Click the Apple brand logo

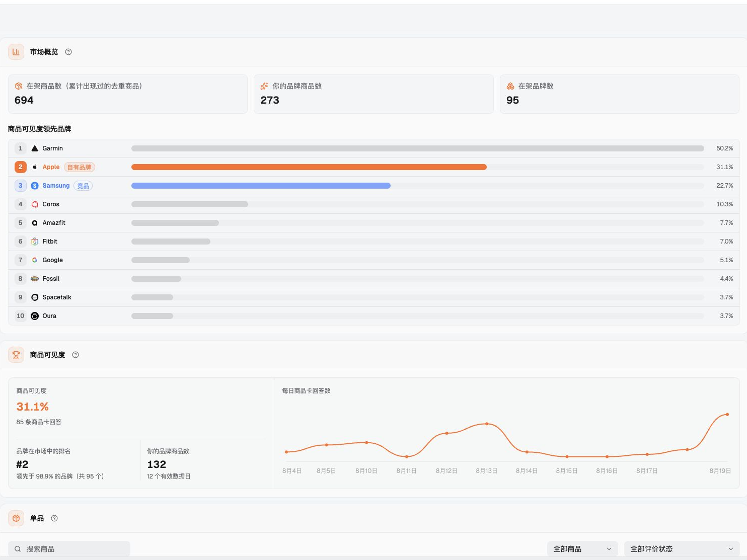(x=35, y=167)
